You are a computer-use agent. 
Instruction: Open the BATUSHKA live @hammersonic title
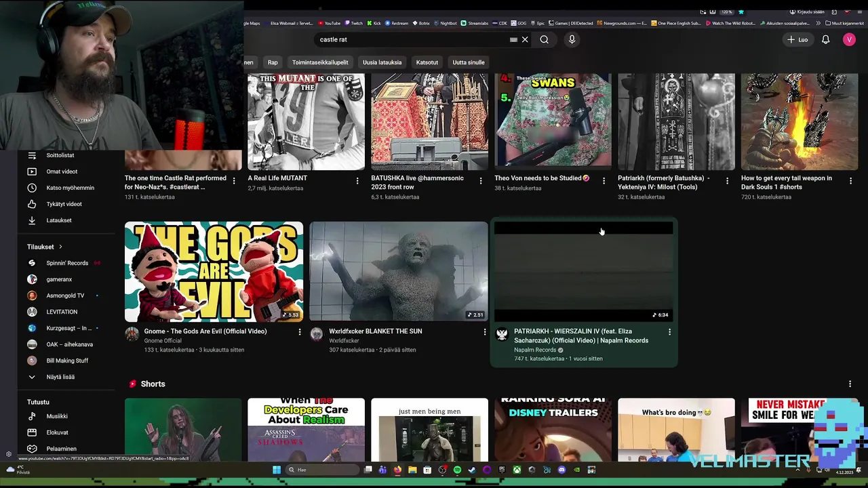417,182
